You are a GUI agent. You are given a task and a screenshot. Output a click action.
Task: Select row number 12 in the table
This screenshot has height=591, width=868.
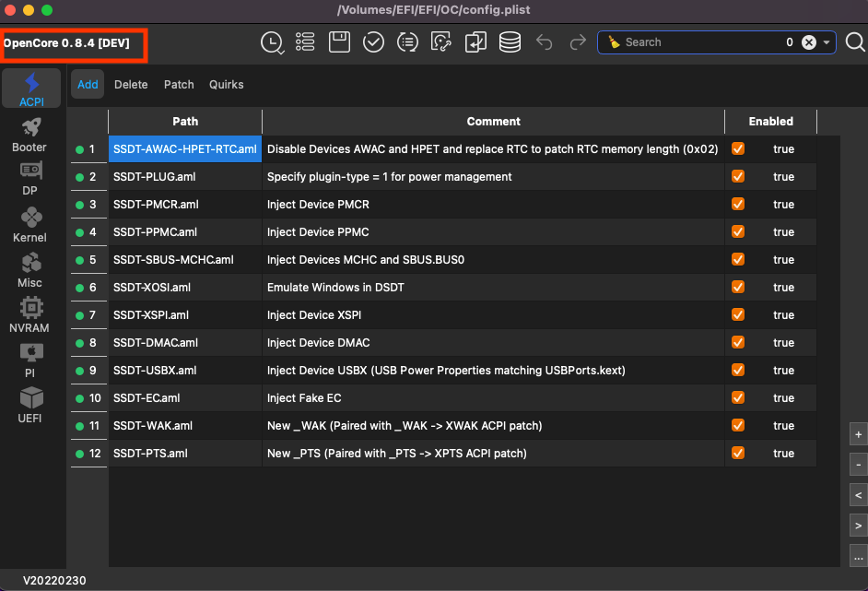tap(89, 454)
